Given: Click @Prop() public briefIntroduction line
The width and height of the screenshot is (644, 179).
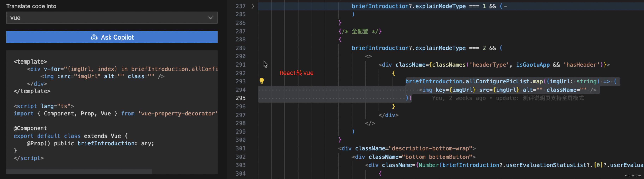Looking at the screenshot, I should click(x=91, y=143).
